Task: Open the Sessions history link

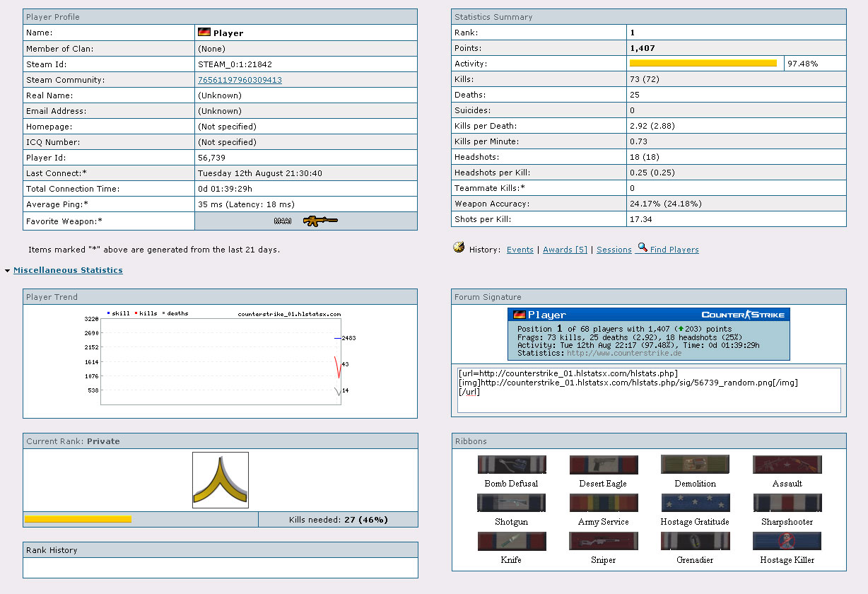Action: click(x=614, y=250)
